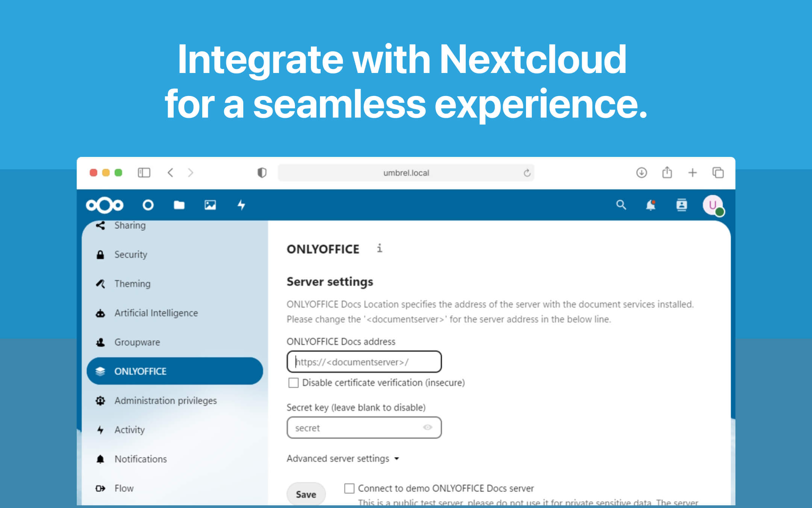Click the Nextcloud logo
The height and width of the screenshot is (508, 812).
click(105, 205)
